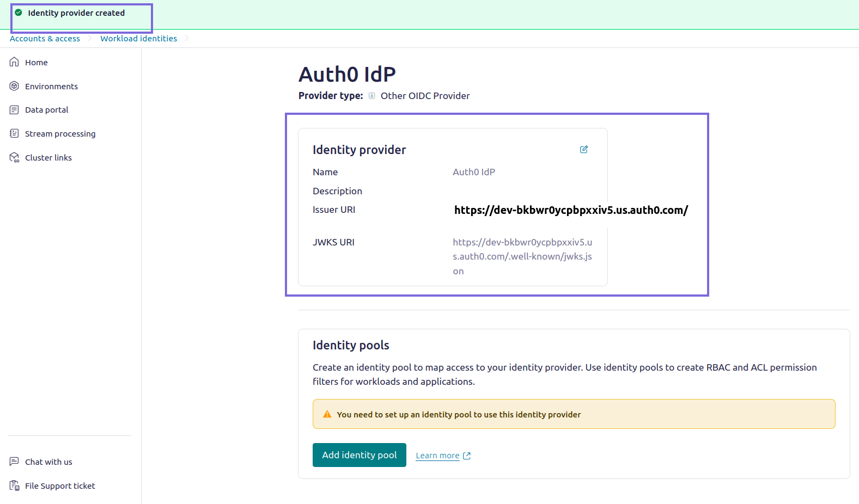Click Other OIDC Provider text

pyautogui.click(x=425, y=96)
